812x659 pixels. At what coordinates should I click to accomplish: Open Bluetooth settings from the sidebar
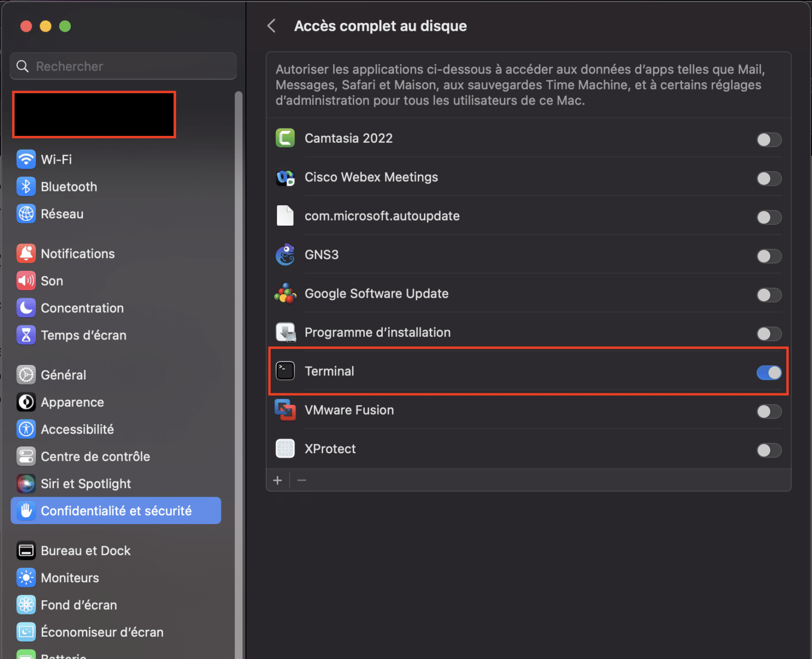tap(26, 186)
